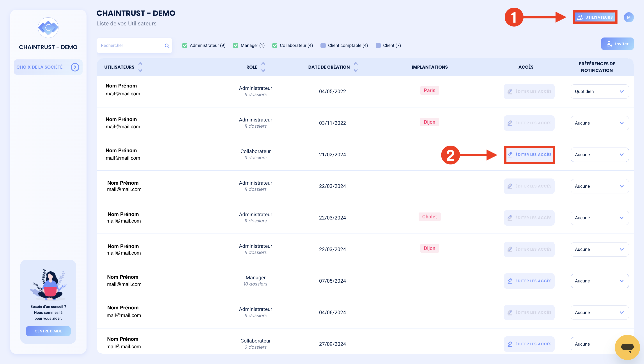Image resolution: width=644 pixels, height=364 pixels.
Task: Click the search magnifier icon
Action: [167, 46]
